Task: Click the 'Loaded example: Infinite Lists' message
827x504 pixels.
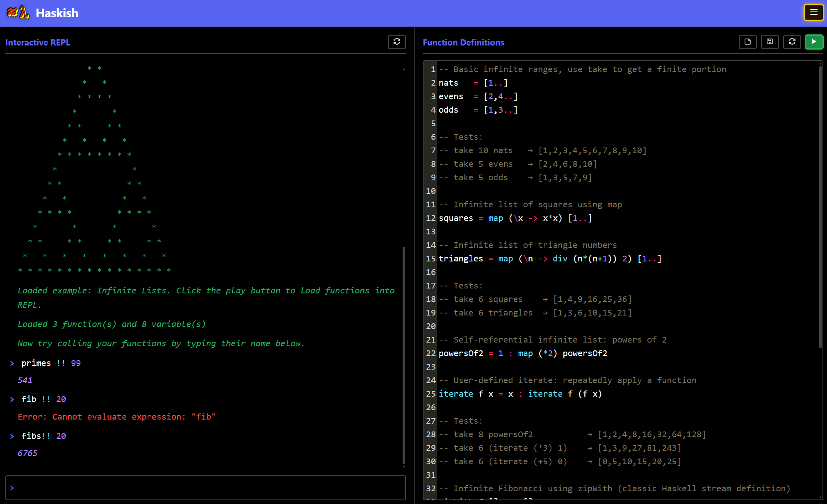Action: [x=206, y=297]
